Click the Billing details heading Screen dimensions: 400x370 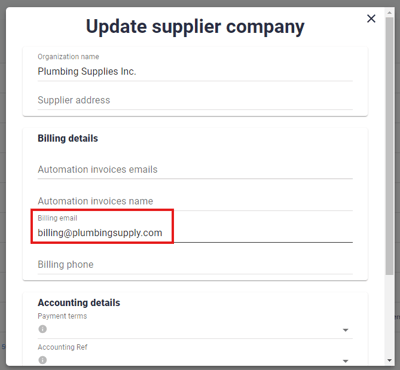click(x=68, y=138)
